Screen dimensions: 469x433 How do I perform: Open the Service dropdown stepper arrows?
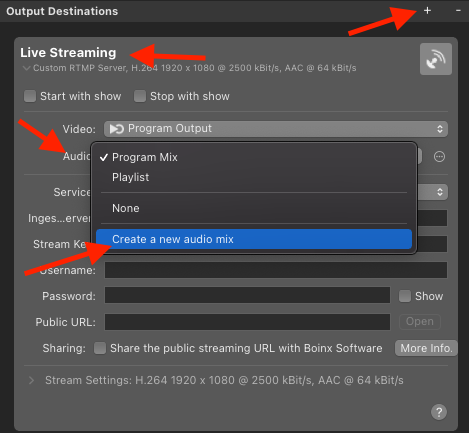pos(440,192)
